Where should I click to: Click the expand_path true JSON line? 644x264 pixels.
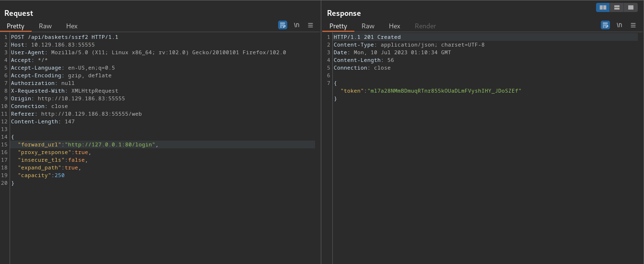49,168
